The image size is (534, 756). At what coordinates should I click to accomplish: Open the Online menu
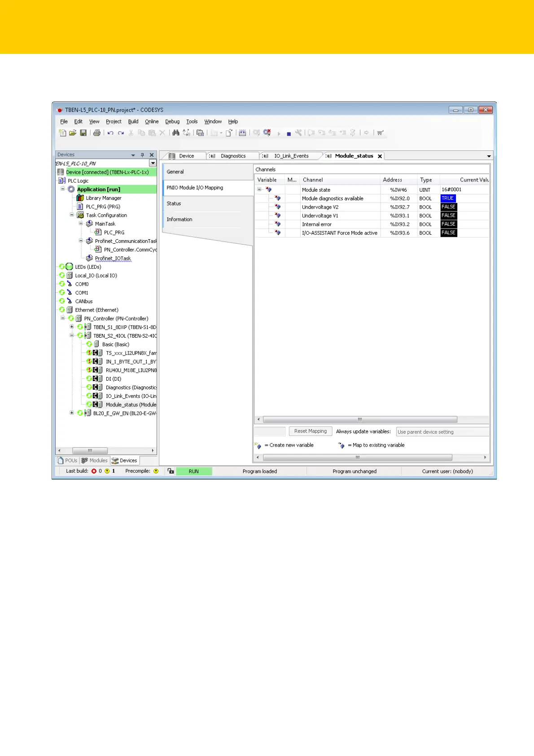click(x=152, y=122)
